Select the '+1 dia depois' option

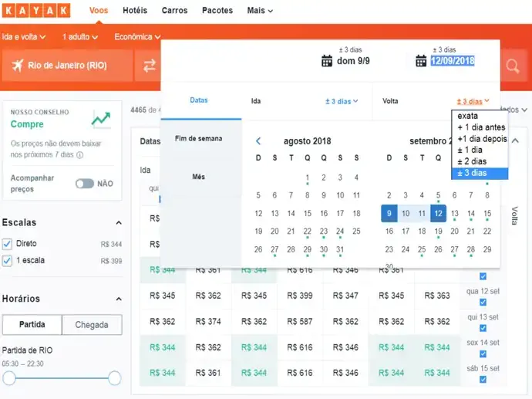point(480,139)
